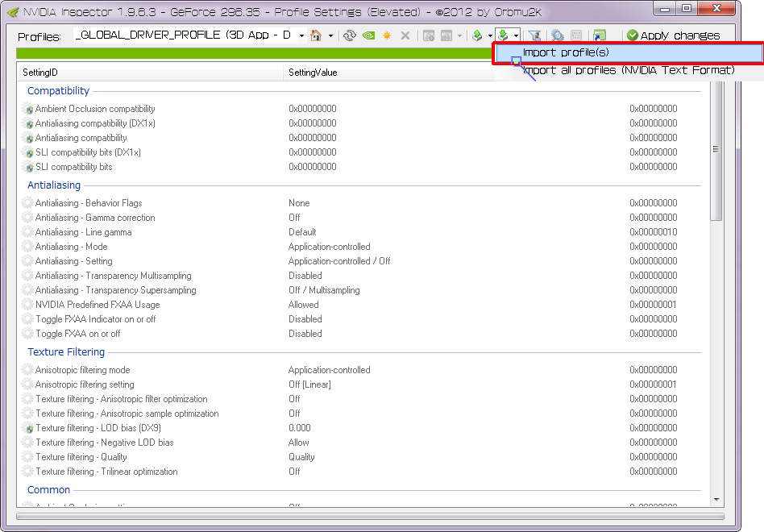Click the gear icon beside Antialiasing - Mode
Image resolution: width=764 pixels, height=532 pixels.
(27, 247)
